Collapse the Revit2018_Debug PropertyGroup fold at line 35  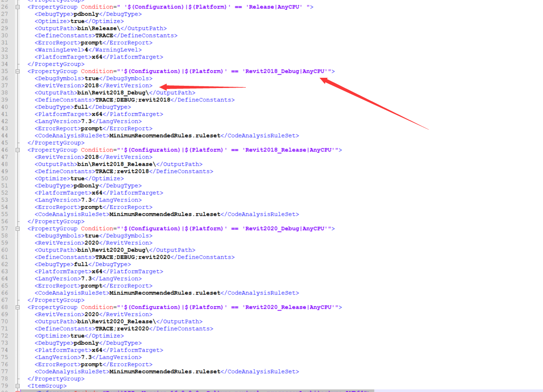tap(17, 72)
